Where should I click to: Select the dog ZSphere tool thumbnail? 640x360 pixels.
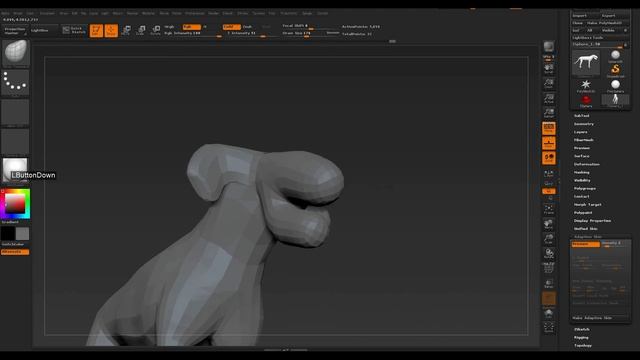(x=586, y=63)
